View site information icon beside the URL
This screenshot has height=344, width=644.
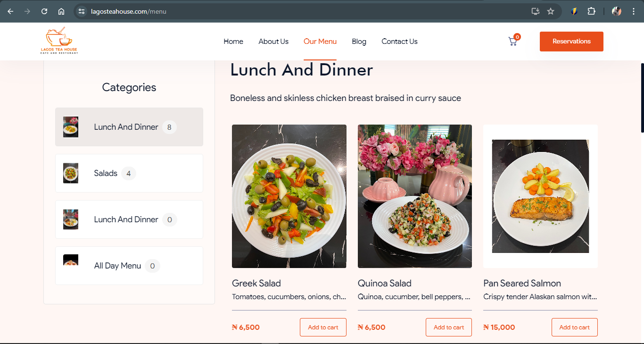82,11
